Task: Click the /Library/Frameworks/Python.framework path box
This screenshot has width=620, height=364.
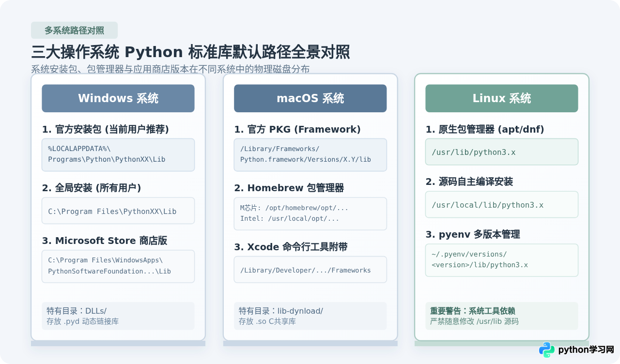Action: pos(310,155)
